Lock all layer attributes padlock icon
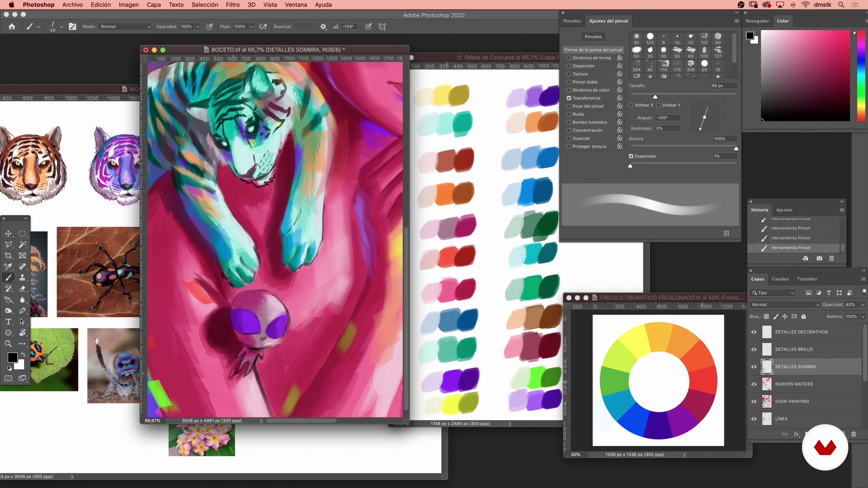 (803, 316)
